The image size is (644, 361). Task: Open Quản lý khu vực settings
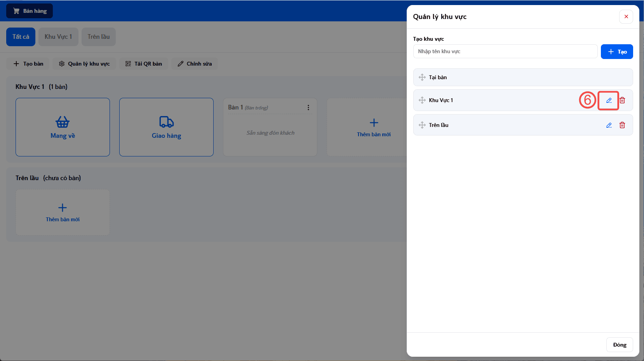click(x=84, y=64)
